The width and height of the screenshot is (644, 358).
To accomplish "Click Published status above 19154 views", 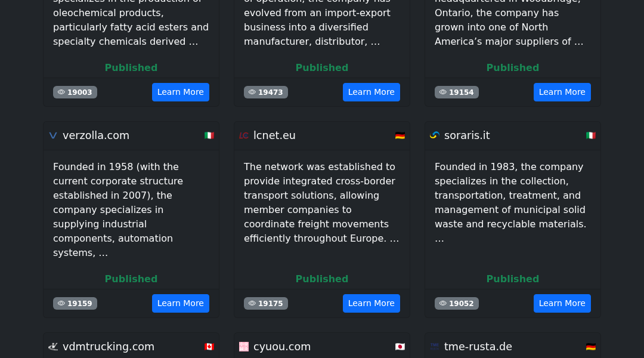I will click(x=513, y=67).
